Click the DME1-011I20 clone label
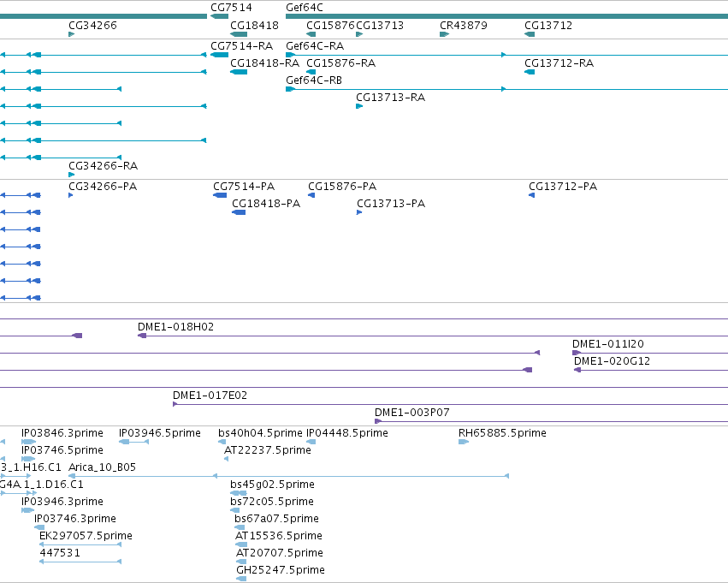 tap(607, 344)
